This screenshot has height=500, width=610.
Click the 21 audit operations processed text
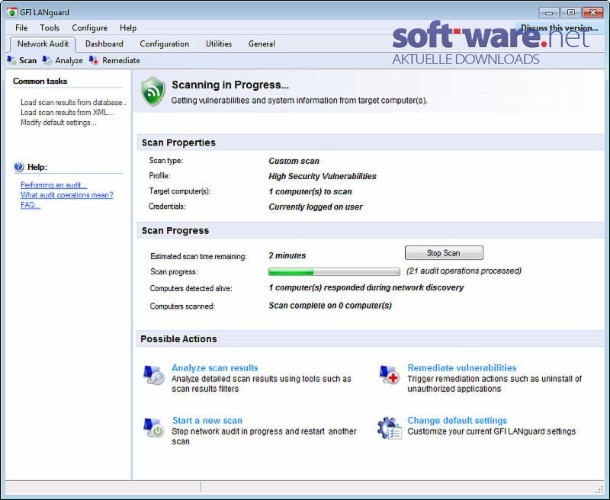[464, 271]
